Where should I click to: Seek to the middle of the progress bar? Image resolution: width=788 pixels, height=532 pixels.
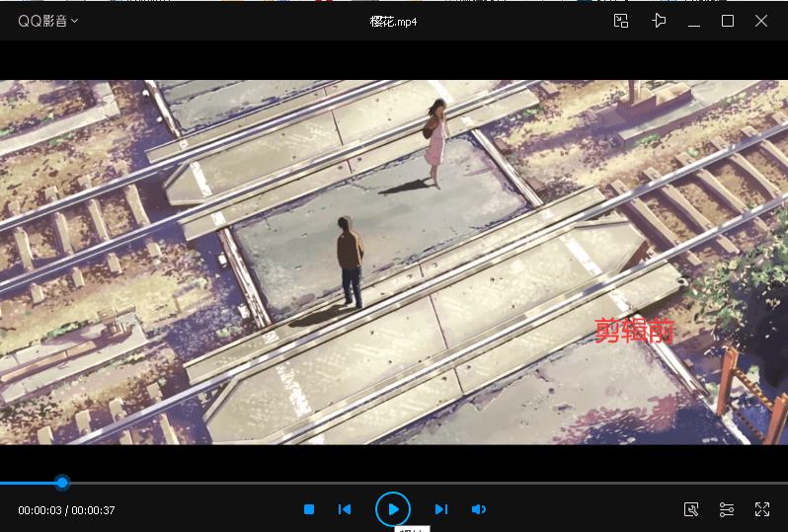coord(394,483)
